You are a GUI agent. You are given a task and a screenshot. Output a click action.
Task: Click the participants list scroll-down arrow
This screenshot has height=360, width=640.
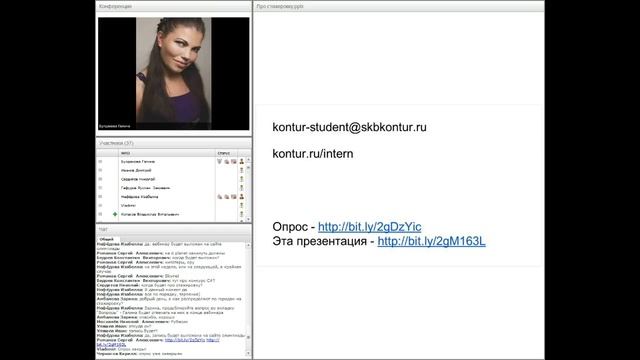pos(248,219)
